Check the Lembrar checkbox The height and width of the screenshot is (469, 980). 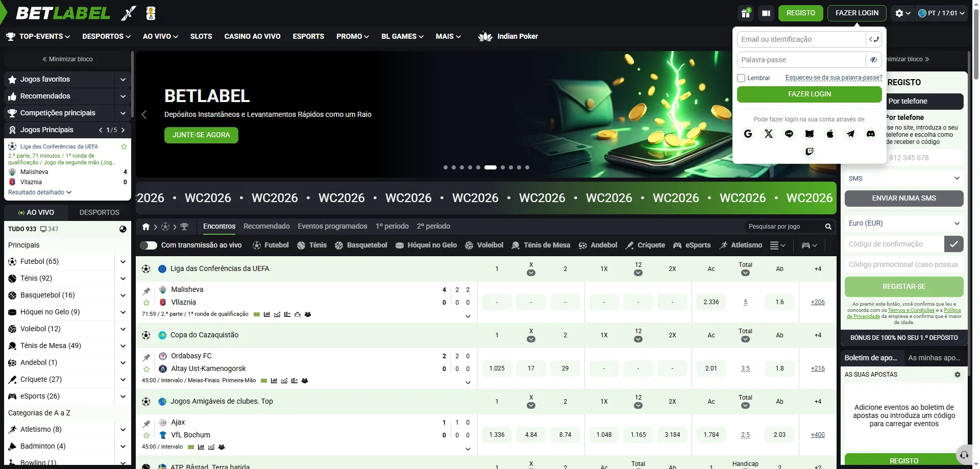coord(742,78)
